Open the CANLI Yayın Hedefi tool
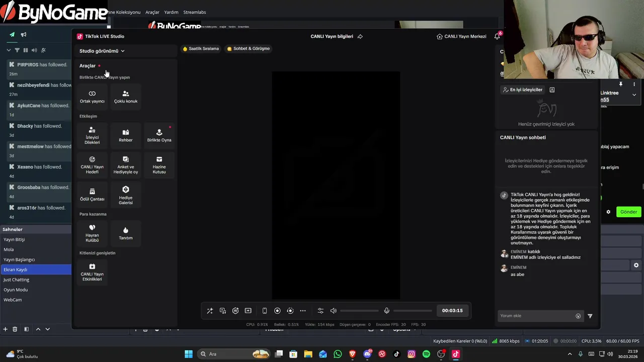The width and height of the screenshot is (644, 362). [92, 165]
